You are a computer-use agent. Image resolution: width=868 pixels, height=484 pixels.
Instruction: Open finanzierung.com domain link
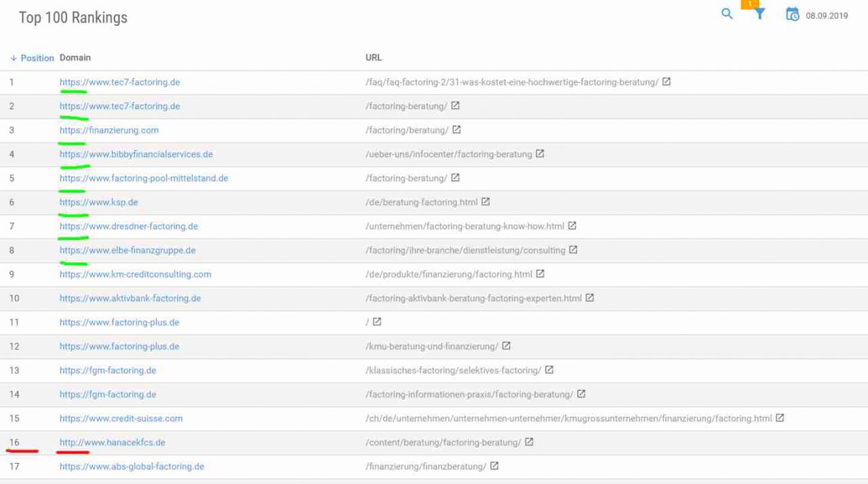(x=109, y=130)
